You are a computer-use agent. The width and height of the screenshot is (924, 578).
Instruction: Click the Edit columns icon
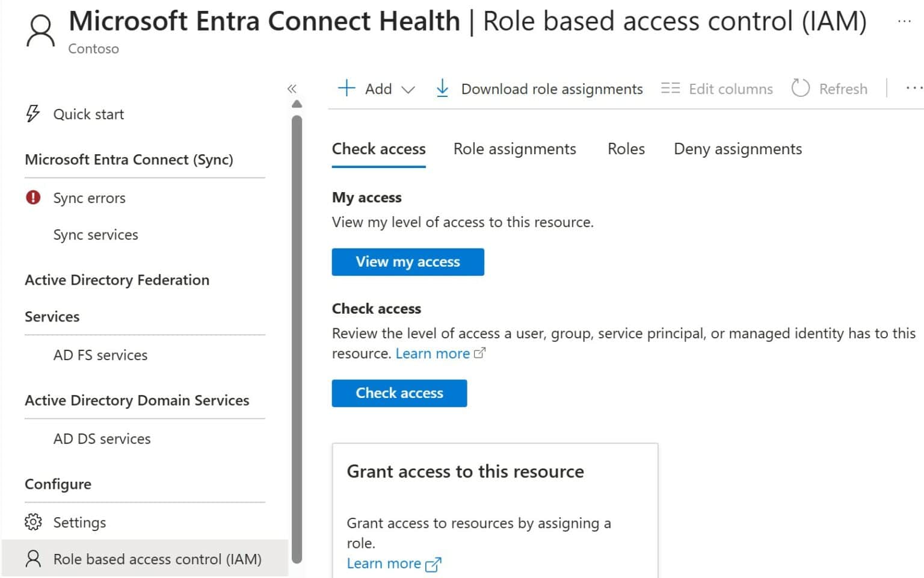(670, 88)
